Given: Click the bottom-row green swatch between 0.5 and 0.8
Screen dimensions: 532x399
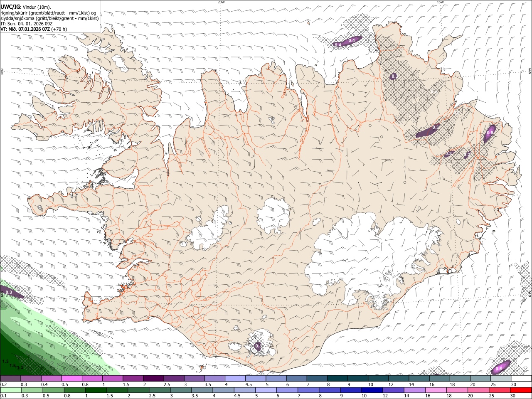Looking at the screenshot, I should click(53, 390).
